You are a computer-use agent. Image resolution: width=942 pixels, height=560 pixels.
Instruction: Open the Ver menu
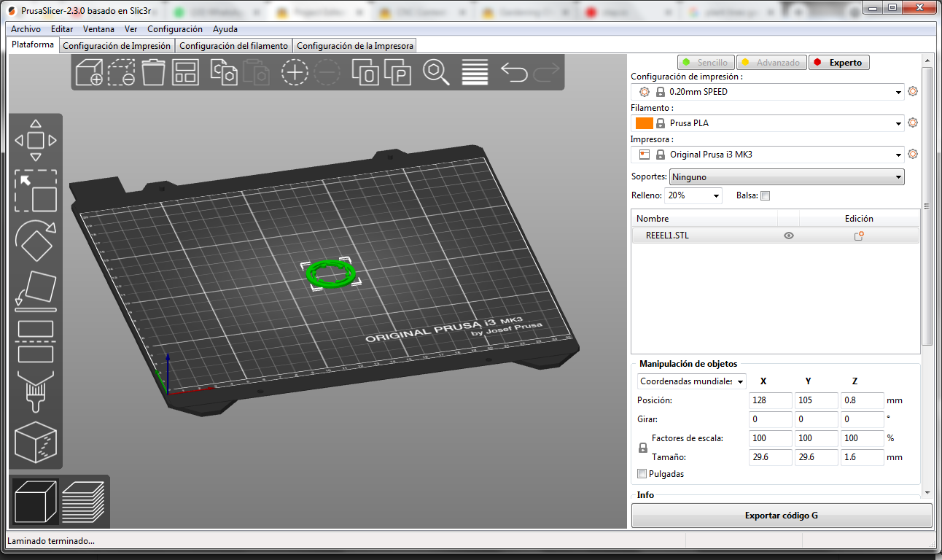click(x=131, y=29)
